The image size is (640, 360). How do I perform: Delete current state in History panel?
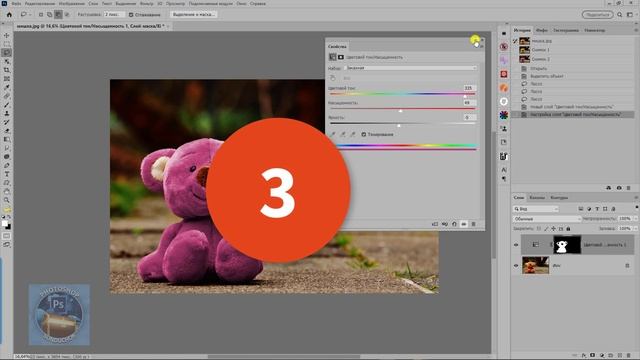pos(629,188)
